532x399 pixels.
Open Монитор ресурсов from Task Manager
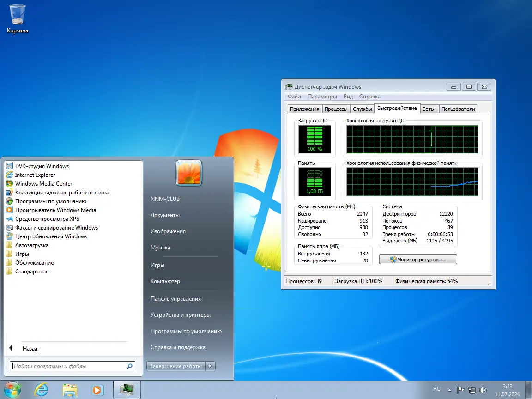(417, 259)
